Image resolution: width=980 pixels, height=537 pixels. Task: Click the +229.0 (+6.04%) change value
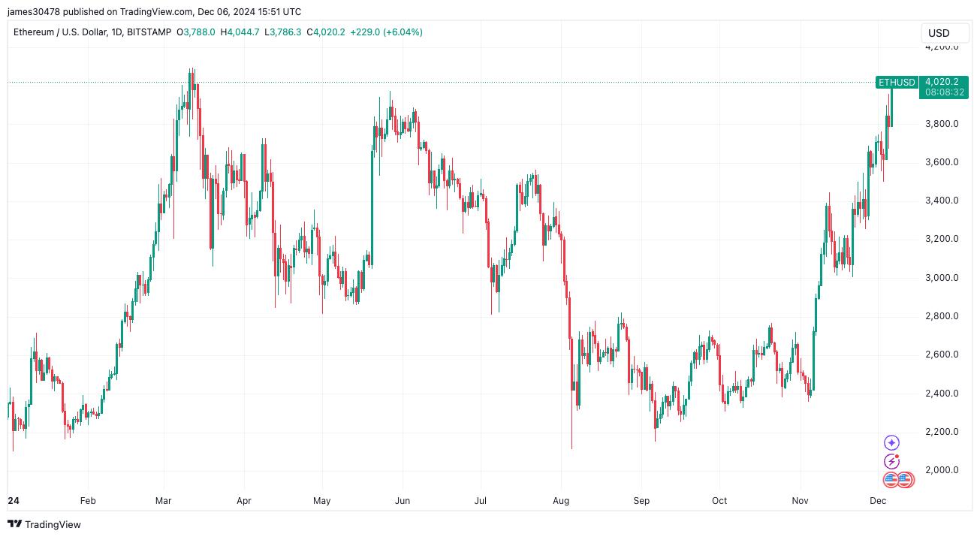click(386, 32)
